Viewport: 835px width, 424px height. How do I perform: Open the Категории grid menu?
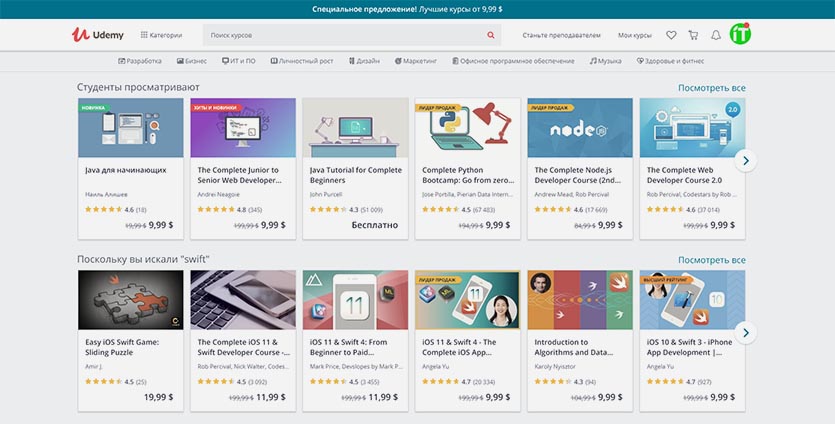tap(161, 35)
